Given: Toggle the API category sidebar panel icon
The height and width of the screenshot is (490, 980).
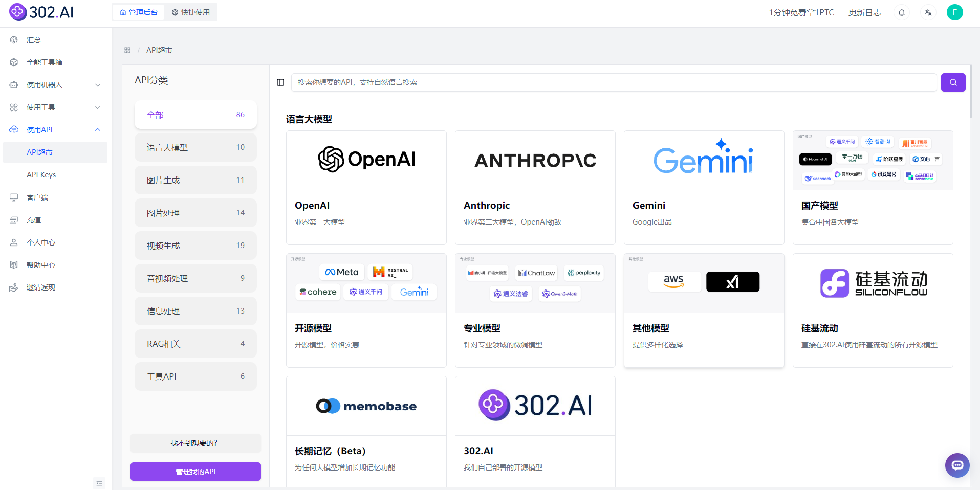Looking at the screenshot, I should 280,82.
